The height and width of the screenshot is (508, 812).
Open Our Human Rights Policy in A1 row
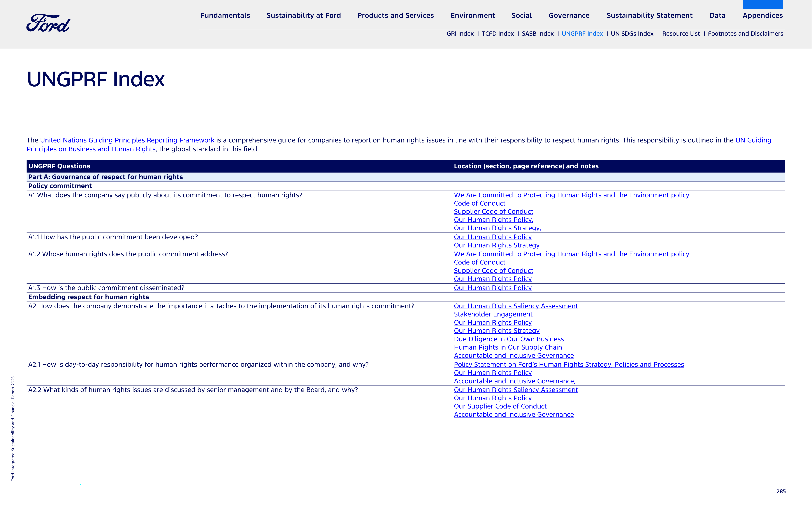click(x=493, y=220)
